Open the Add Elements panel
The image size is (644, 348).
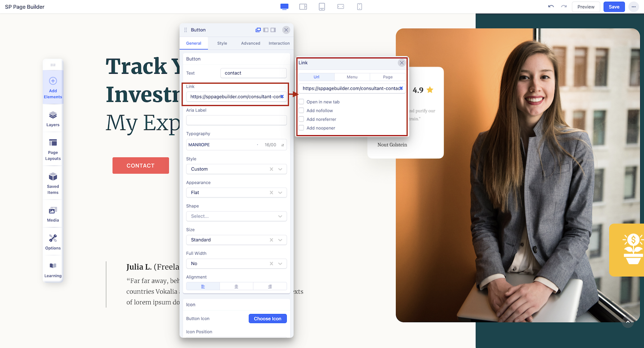[x=53, y=87]
